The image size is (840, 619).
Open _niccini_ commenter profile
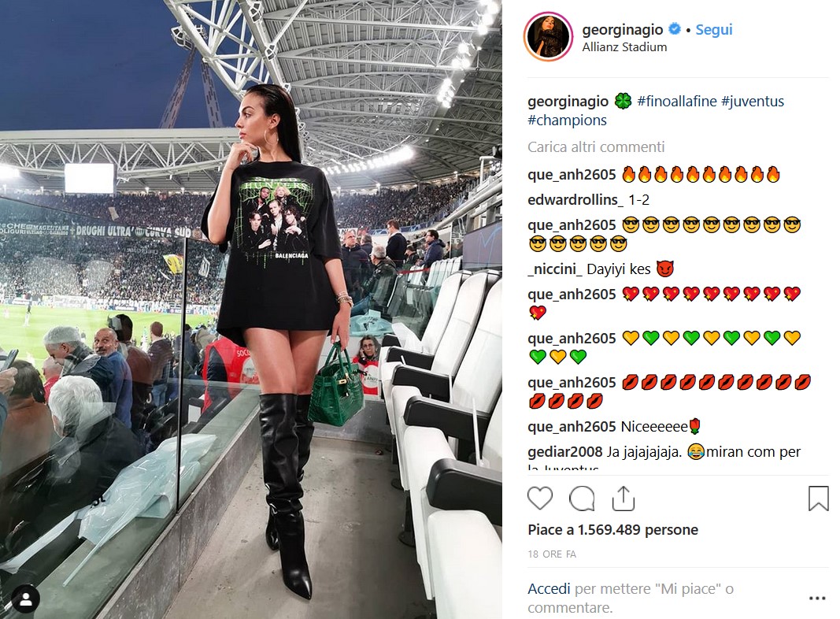pos(554,269)
